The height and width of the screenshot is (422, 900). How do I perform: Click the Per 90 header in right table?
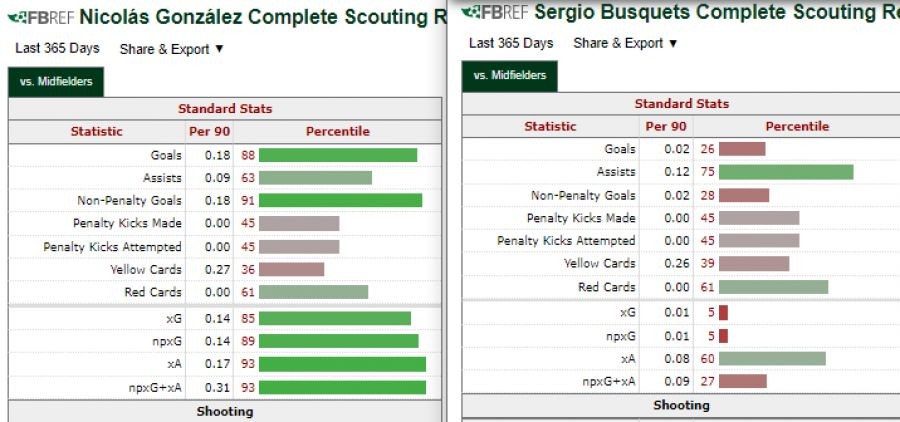pos(665,127)
